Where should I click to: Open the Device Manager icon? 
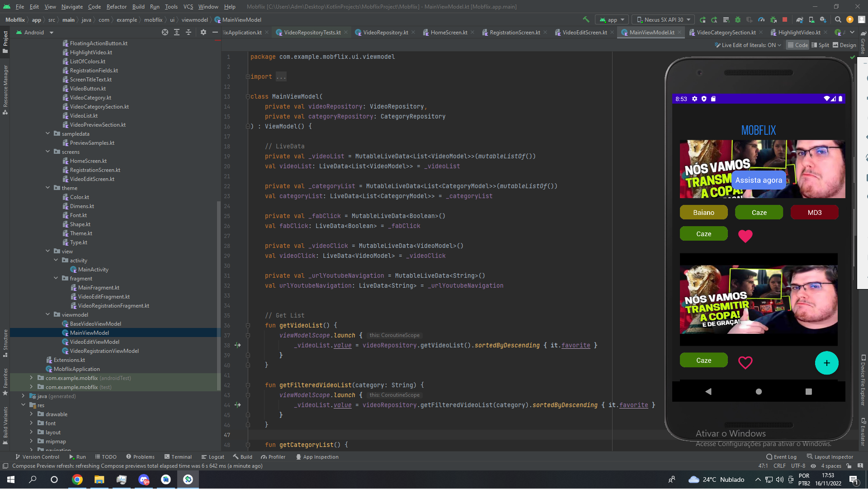pos(811,20)
